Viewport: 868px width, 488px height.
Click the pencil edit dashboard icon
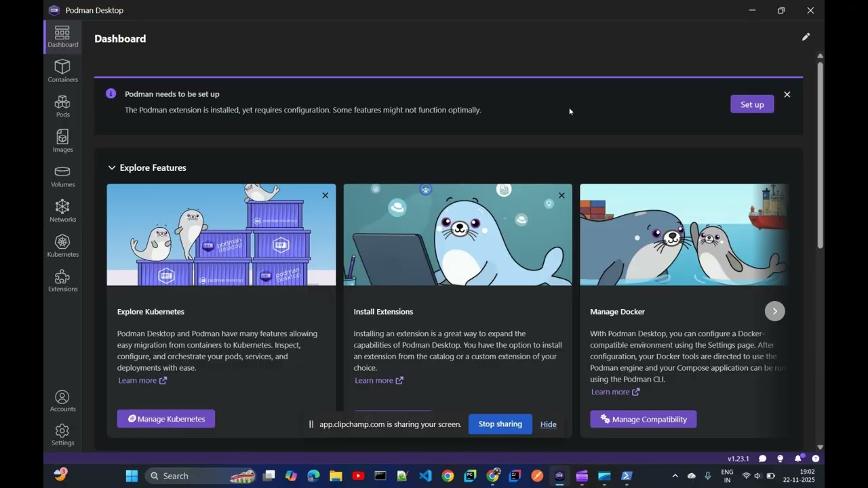coord(806,37)
